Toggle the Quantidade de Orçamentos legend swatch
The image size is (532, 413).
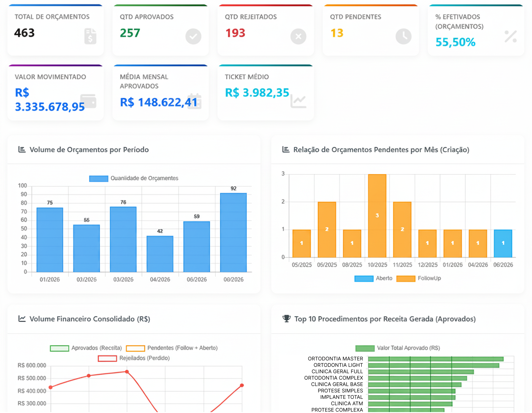coord(99,179)
